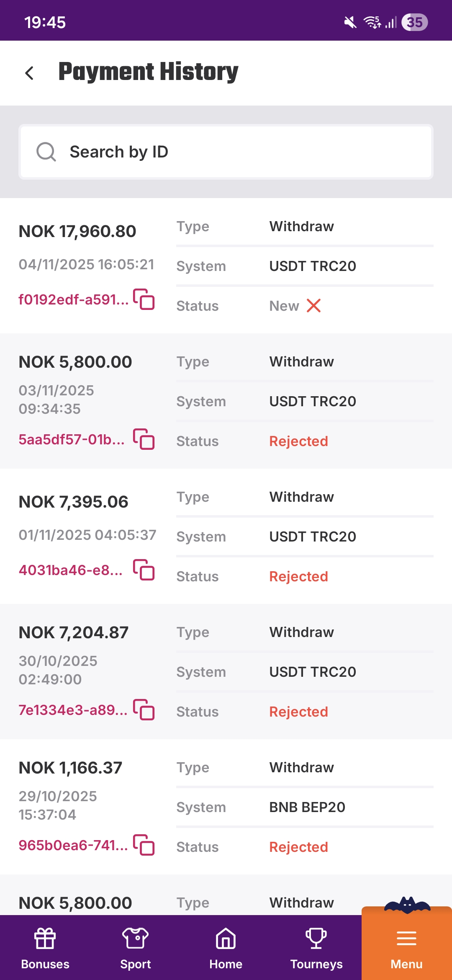Go to the Home tab

click(226, 947)
